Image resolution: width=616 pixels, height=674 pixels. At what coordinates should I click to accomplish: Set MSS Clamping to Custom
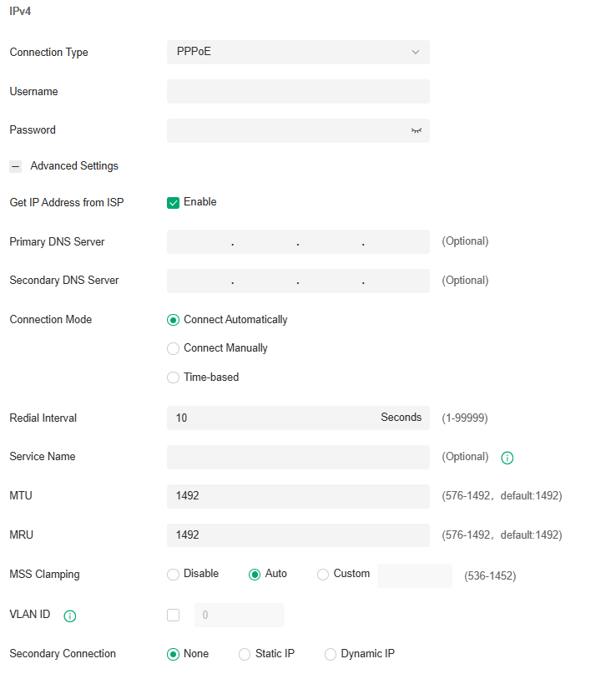pyautogui.click(x=323, y=574)
